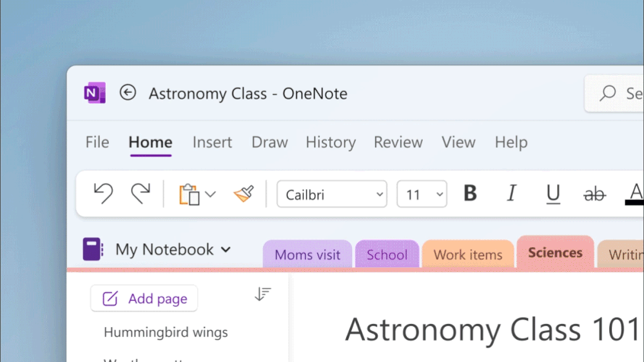Switch to the Work items section tab
This screenshot has height=362, width=644.
point(467,255)
